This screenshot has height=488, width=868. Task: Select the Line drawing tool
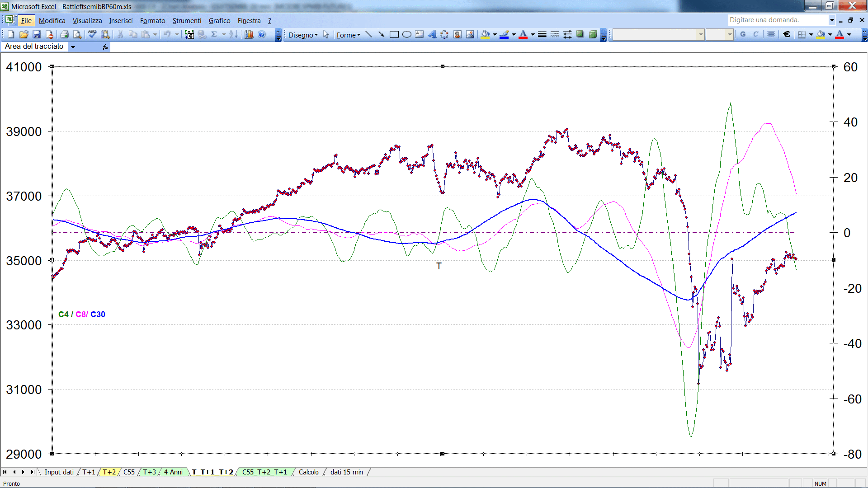pyautogui.click(x=368, y=34)
